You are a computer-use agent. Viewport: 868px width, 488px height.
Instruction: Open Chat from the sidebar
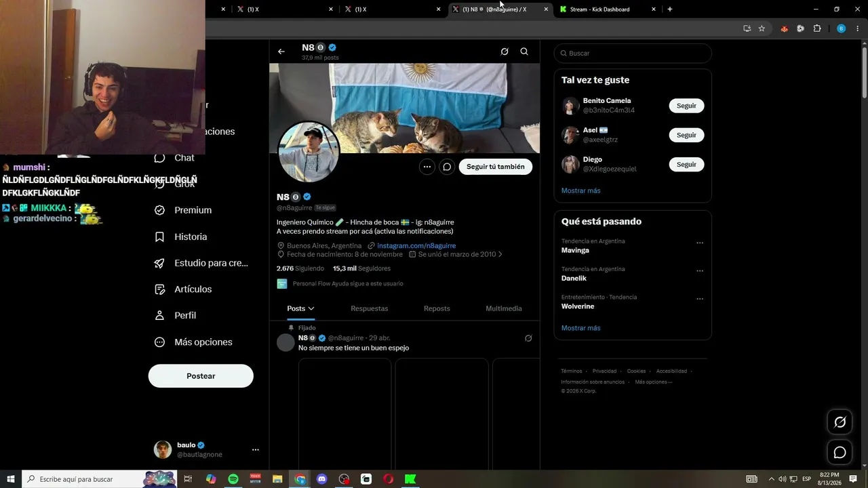pyautogui.click(x=174, y=158)
